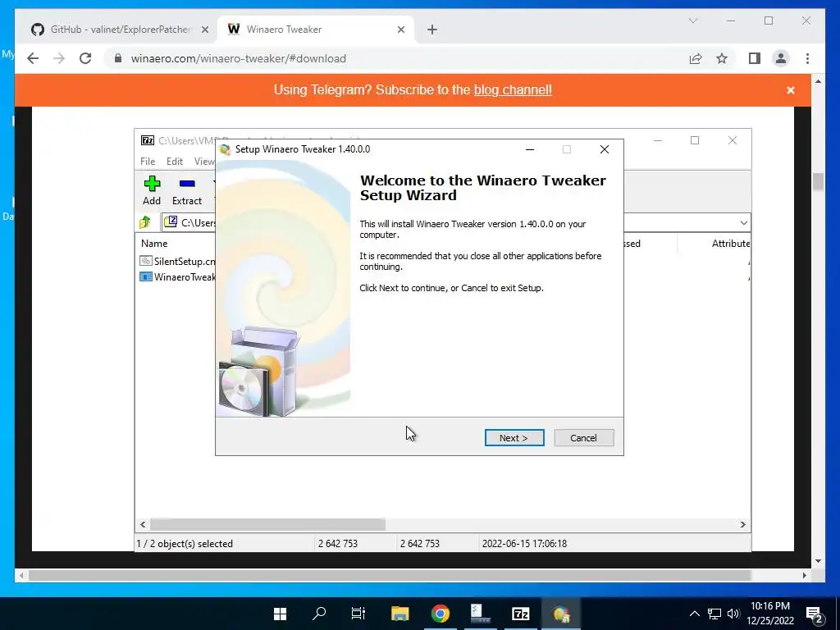Expand the 7-Zip address path dropdown

[x=743, y=223]
